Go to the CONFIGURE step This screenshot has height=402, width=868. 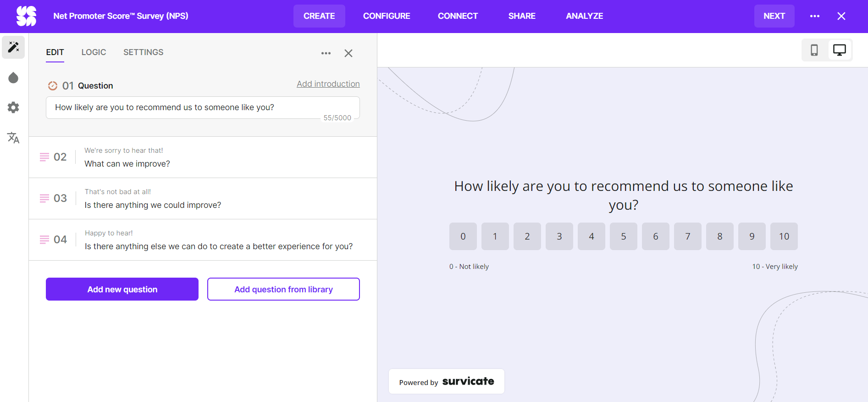[x=386, y=16]
